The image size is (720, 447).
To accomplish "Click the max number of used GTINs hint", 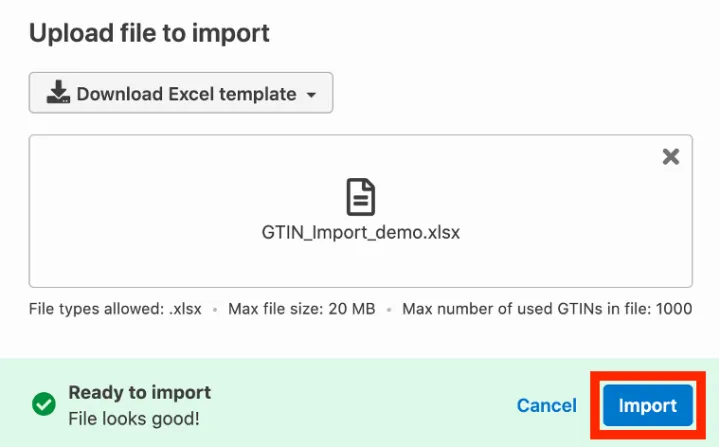I will (546, 309).
